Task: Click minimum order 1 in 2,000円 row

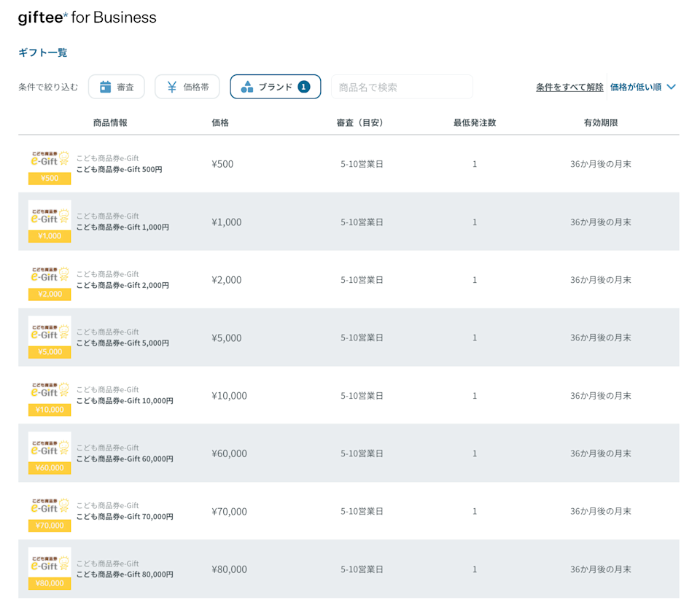Action: click(x=475, y=280)
